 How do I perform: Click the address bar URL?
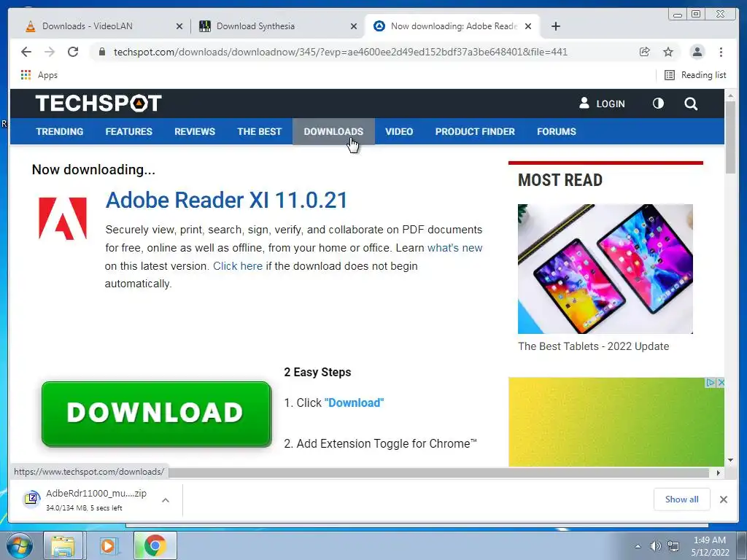tap(340, 52)
